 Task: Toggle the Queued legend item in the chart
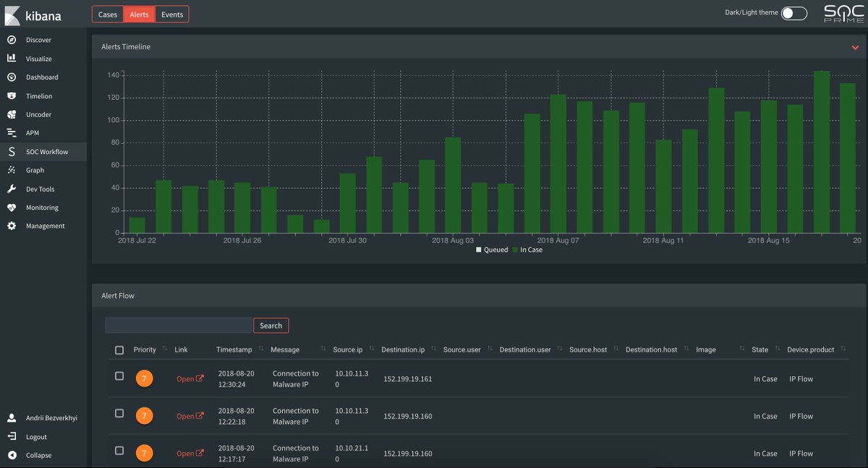click(x=492, y=250)
